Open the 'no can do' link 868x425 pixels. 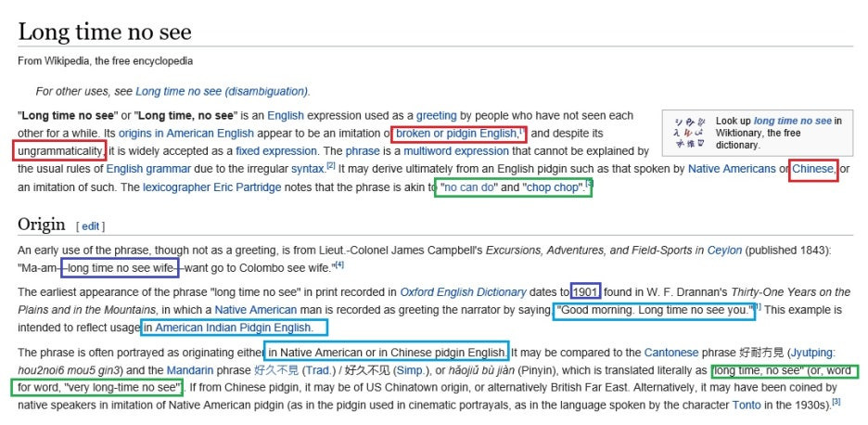pyautogui.click(x=469, y=187)
